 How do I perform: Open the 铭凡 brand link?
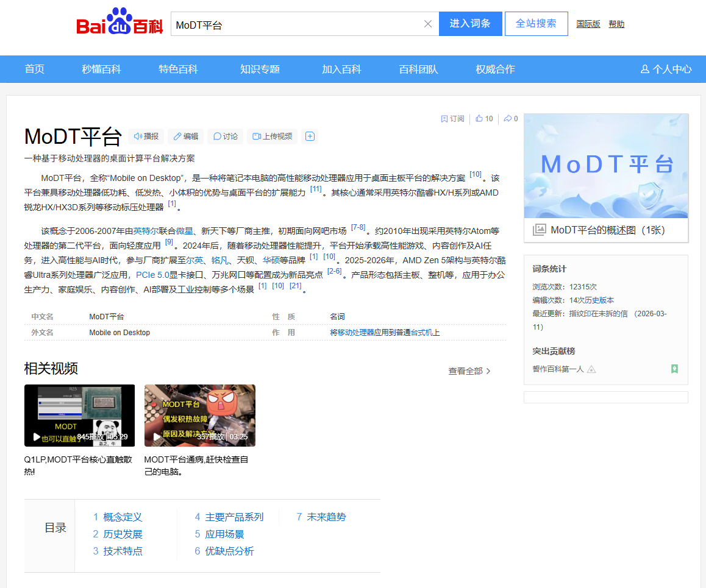[219, 260]
